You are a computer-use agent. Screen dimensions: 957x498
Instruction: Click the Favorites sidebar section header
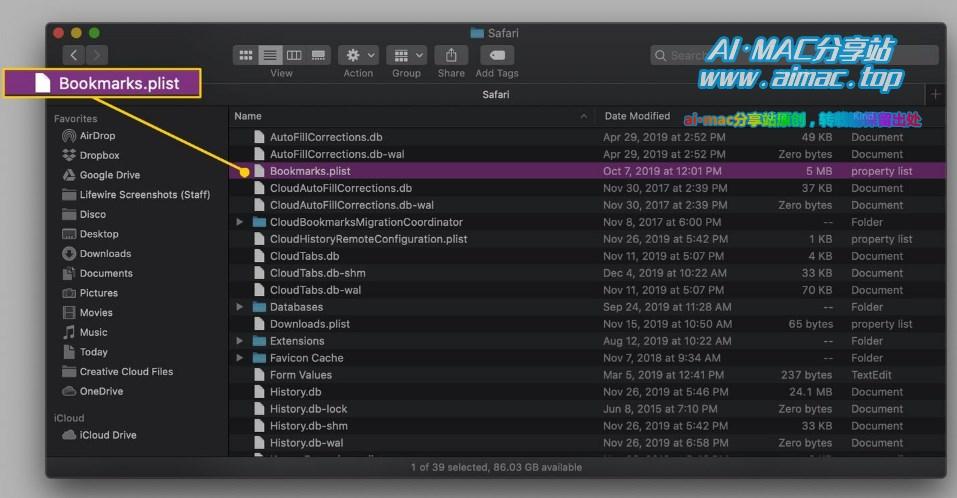click(x=76, y=119)
